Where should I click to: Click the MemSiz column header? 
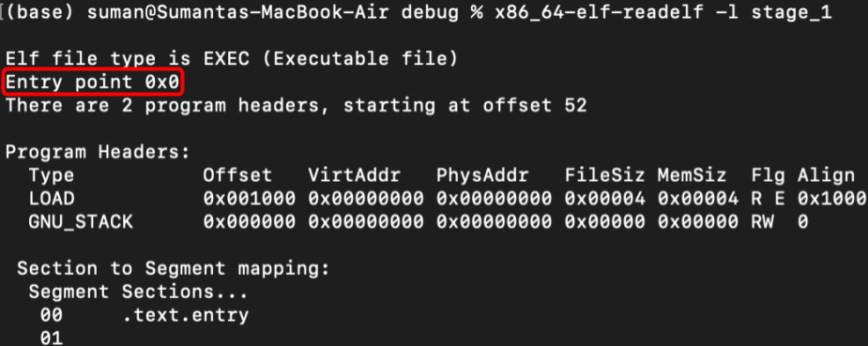[692, 175]
